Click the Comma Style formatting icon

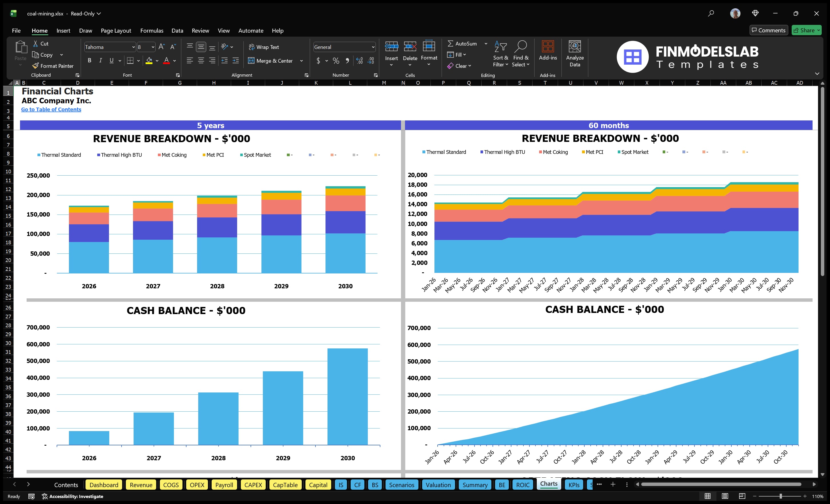point(347,61)
